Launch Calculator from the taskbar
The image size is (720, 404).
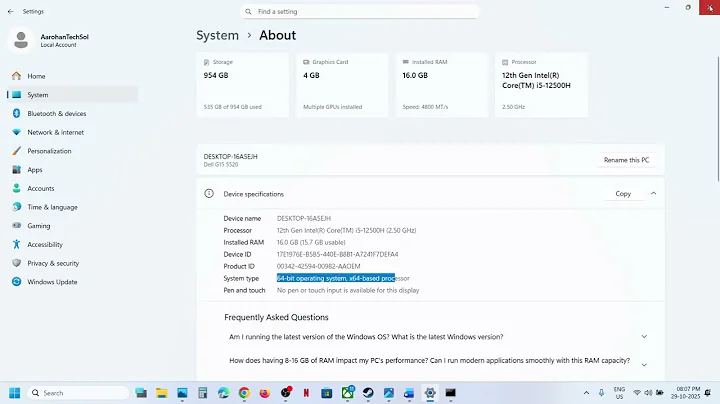coord(202,393)
